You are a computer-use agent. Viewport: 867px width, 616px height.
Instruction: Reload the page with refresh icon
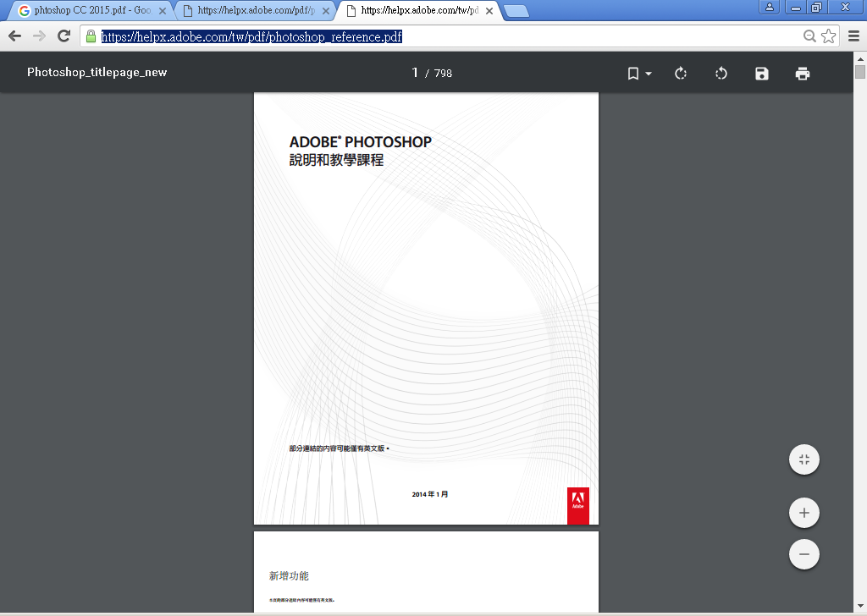[64, 36]
